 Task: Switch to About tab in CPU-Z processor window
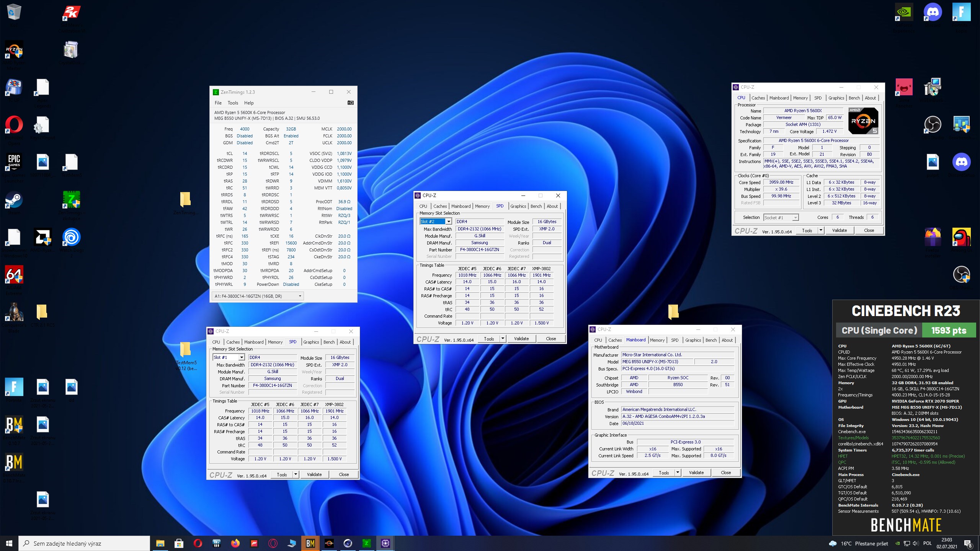(x=870, y=98)
